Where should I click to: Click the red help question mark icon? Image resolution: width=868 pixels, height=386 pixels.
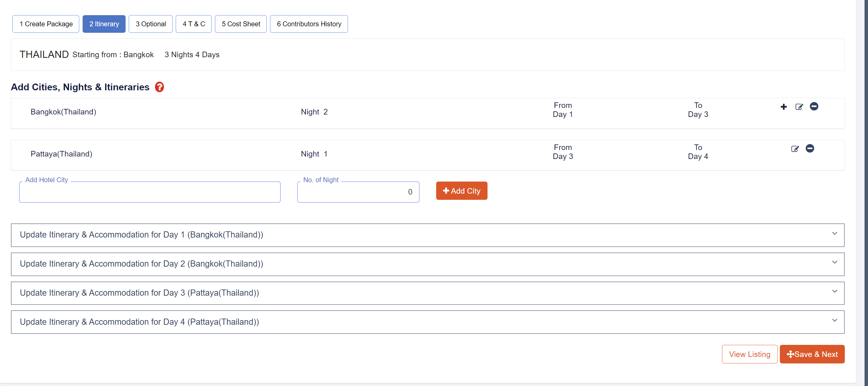[x=159, y=87]
